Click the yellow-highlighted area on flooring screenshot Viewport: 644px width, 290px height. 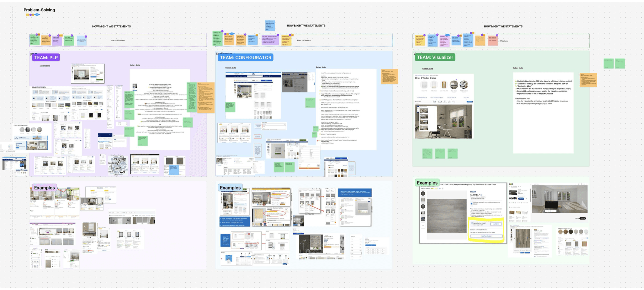(x=486, y=230)
